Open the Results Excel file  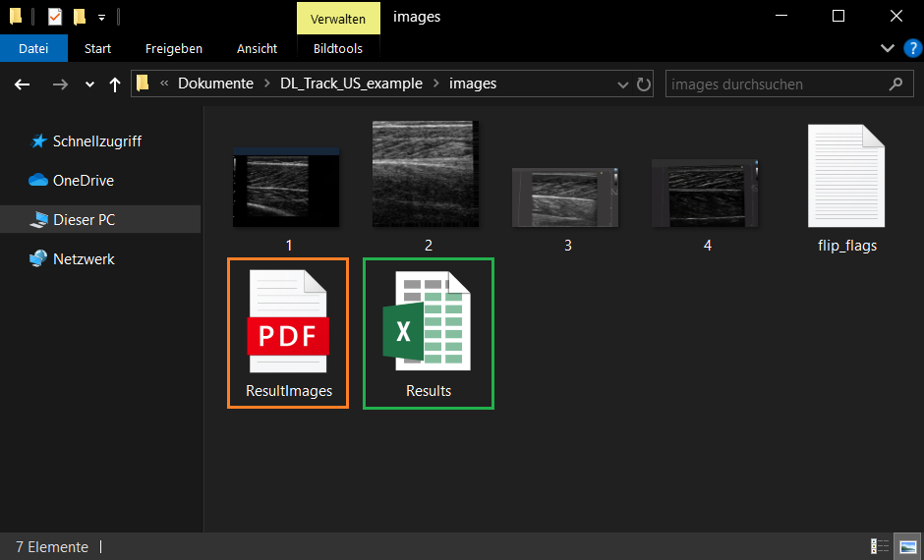click(428, 332)
